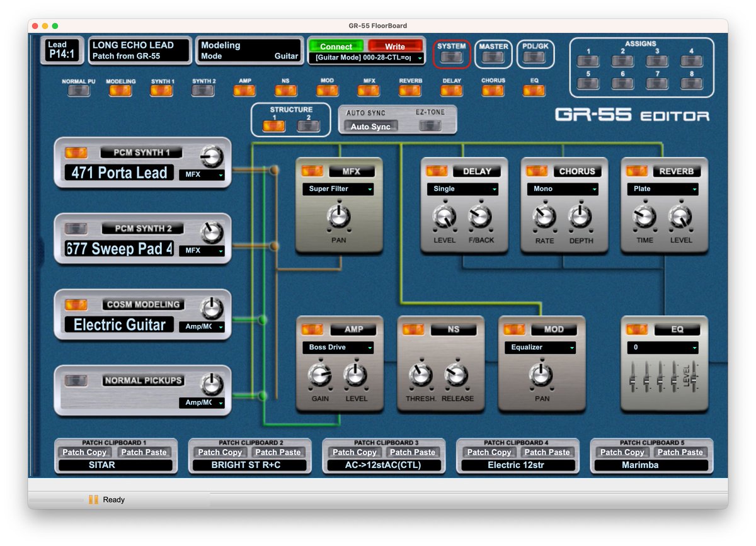The width and height of the screenshot is (756, 546).
Task: Open the Single delay type dropdown
Action: (x=462, y=189)
